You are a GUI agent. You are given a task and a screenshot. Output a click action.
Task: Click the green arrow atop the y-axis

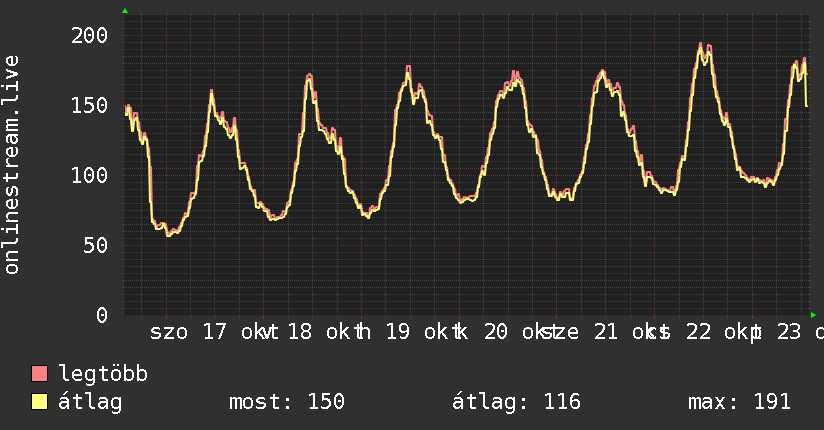pos(125,11)
